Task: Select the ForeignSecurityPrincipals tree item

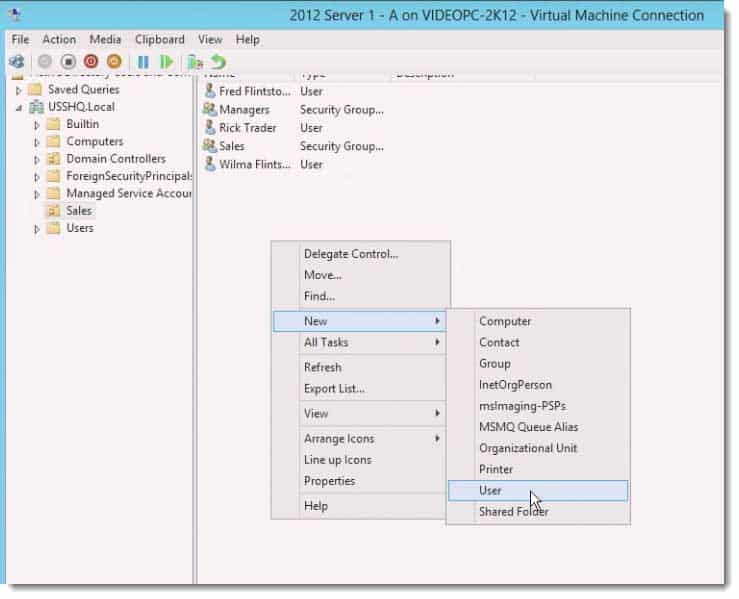Action: click(x=129, y=176)
